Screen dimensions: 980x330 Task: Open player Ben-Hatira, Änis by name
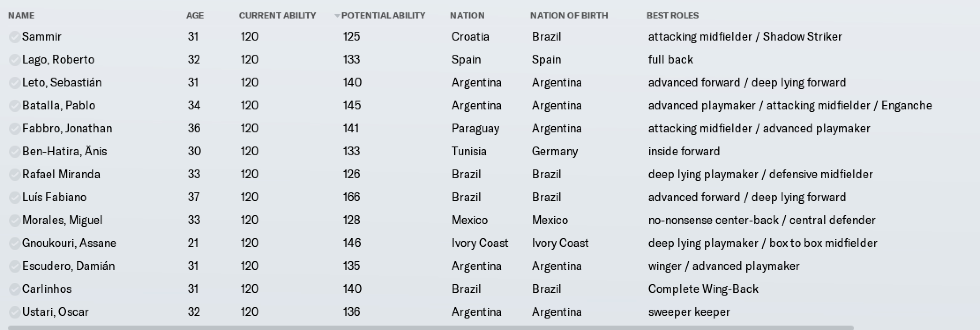pyautogui.click(x=64, y=151)
